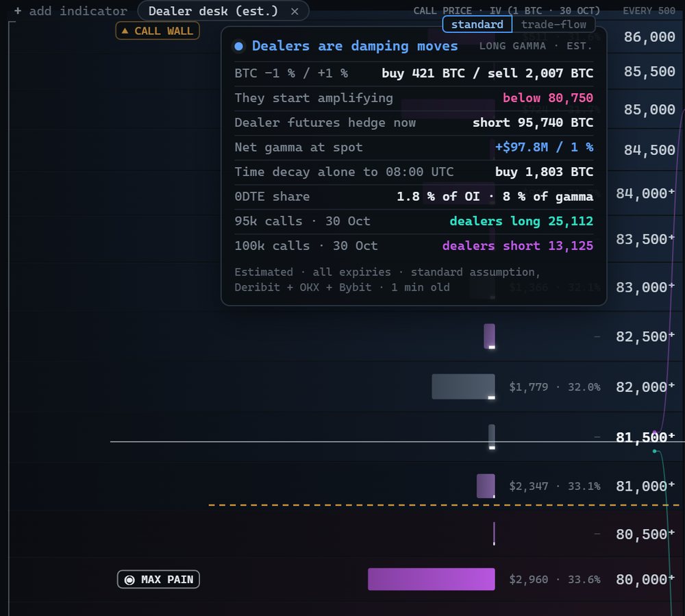The image size is (685, 616).
Task: Click the 0DTE share value text
Action: [495, 197]
